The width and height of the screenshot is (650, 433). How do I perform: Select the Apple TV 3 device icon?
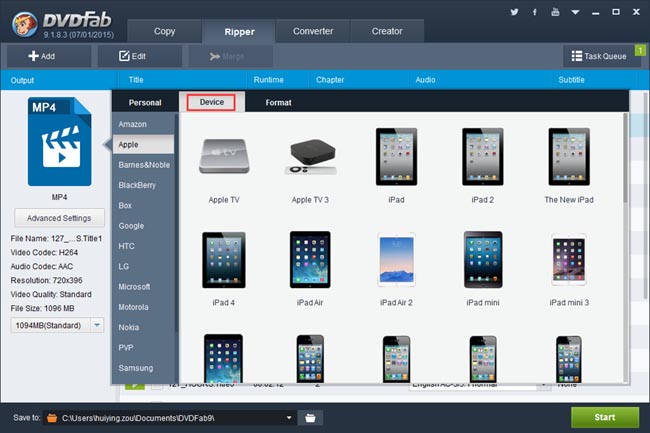point(310,156)
